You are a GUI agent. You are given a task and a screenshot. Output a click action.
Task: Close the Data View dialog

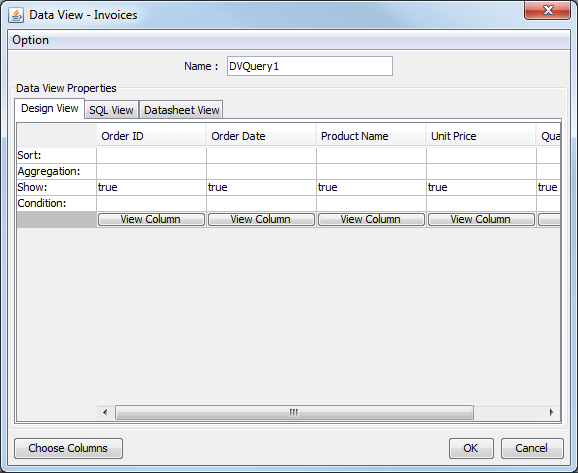[x=547, y=11]
